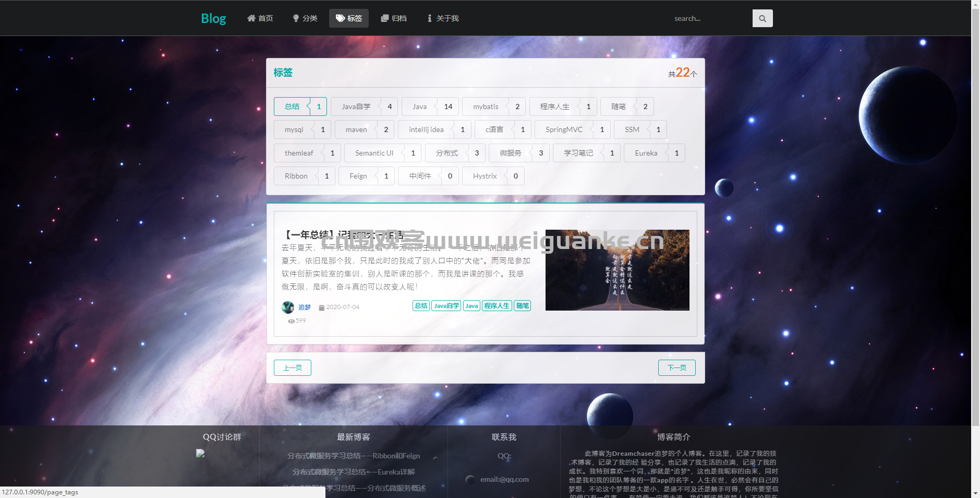Open the blog post cover thumbnail
This screenshot has width=980, height=498.
(x=617, y=270)
